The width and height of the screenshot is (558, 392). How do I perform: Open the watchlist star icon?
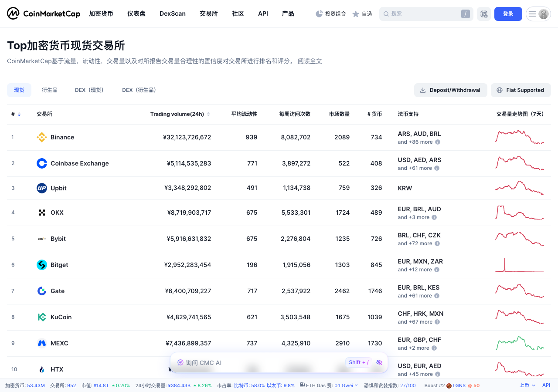[x=356, y=14]
